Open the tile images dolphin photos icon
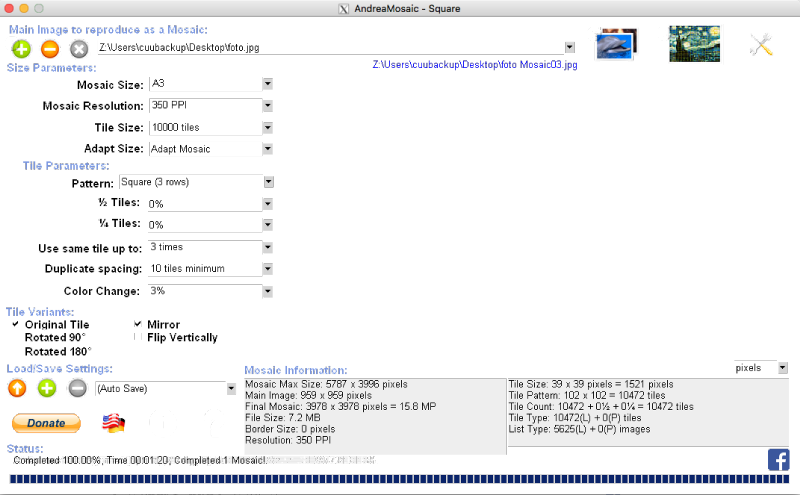Image resolution: width=800 pixels, height=495 pixels. [x=616, y=44]
